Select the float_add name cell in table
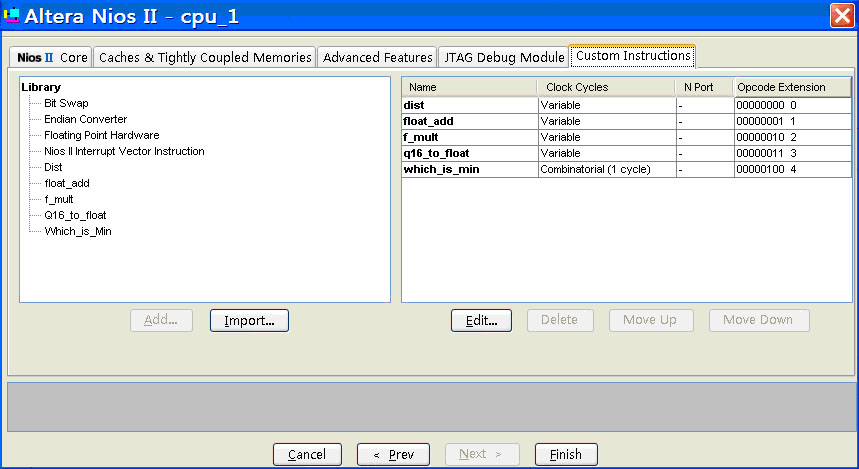 coord(470,121)
